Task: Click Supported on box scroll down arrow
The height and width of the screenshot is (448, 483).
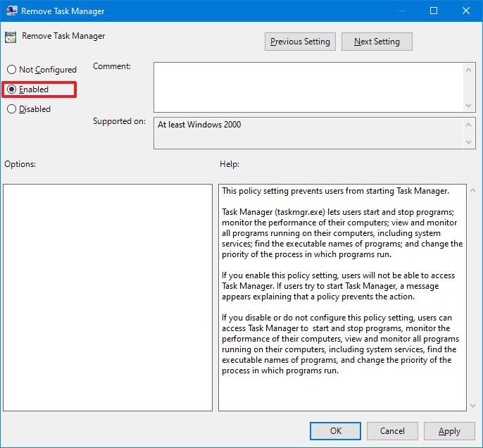Action: (x=468, y=142)
